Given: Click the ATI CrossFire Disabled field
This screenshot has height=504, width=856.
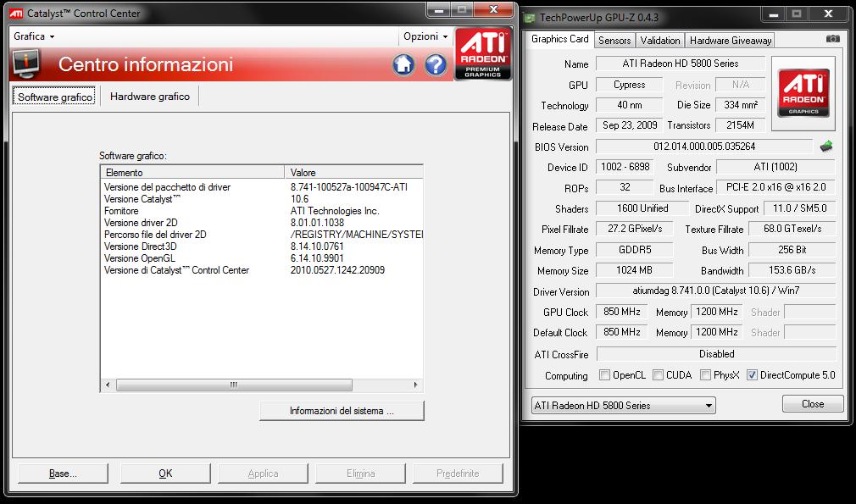Looking at the screenshot, I should (716, 354).
